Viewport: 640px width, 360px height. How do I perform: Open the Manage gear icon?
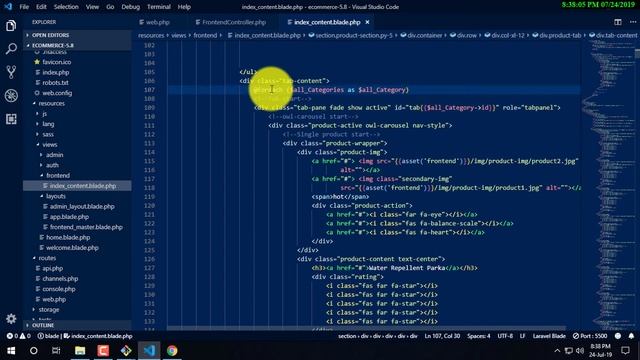(11, 318)
